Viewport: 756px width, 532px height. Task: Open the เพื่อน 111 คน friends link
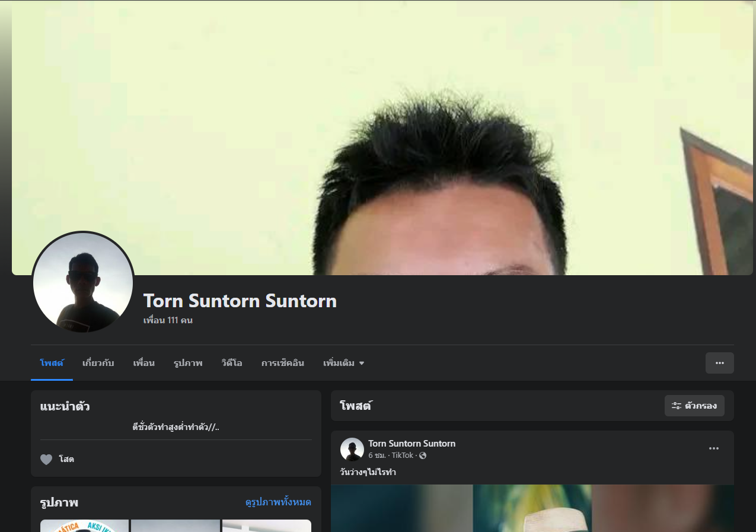pyautogui.click(x=168, y=320)
